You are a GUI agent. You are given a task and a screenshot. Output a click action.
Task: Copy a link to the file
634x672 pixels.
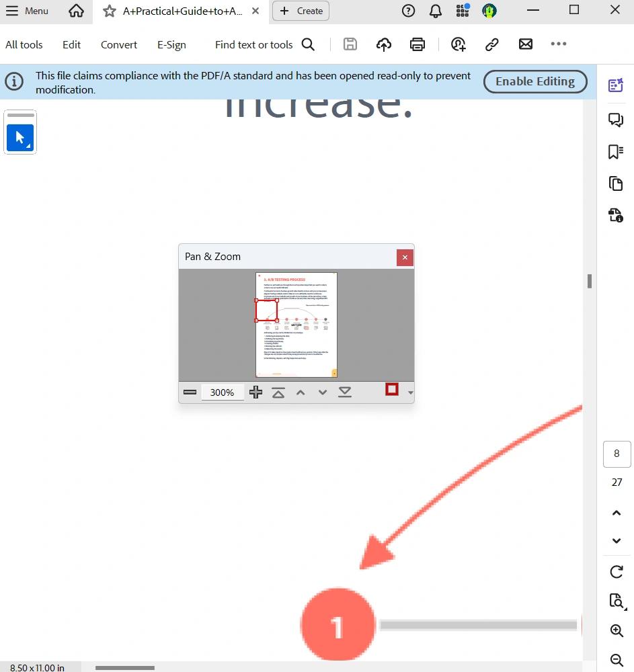click(491, 44)
